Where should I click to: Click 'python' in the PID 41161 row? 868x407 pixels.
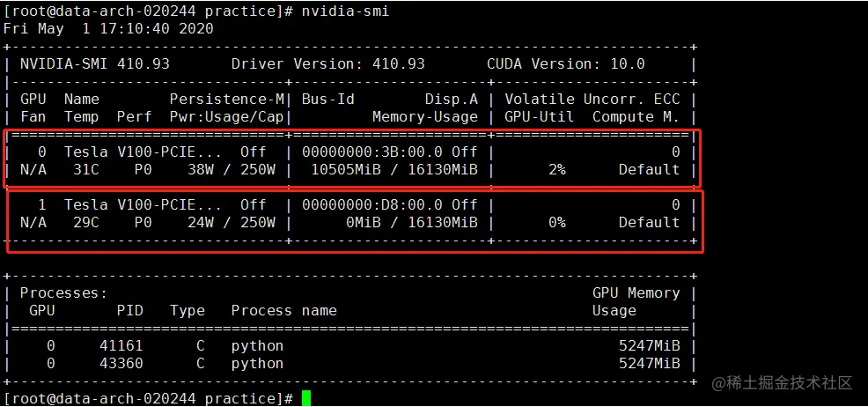coord(257,346)
